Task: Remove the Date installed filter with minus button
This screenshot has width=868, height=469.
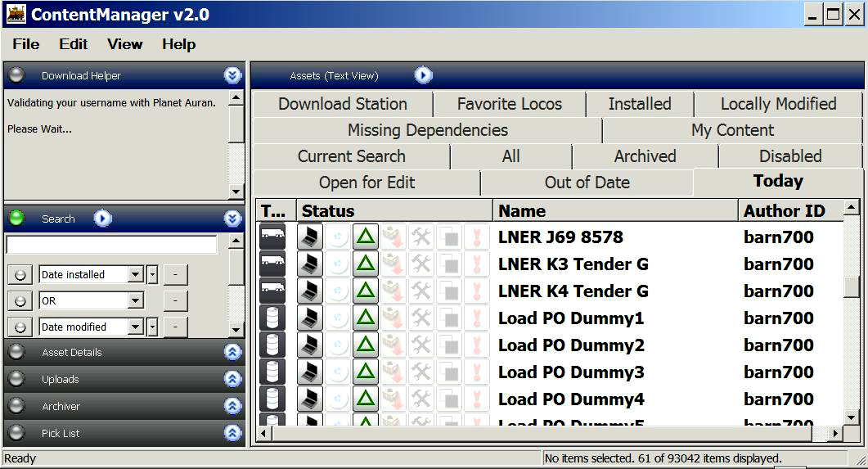Action: point(175,275)
